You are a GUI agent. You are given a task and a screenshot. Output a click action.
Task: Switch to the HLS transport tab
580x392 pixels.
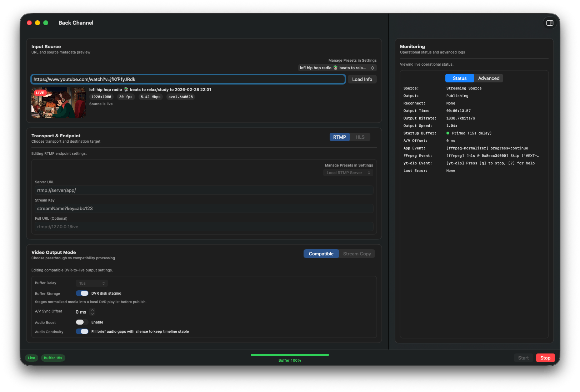coord(360,137)
